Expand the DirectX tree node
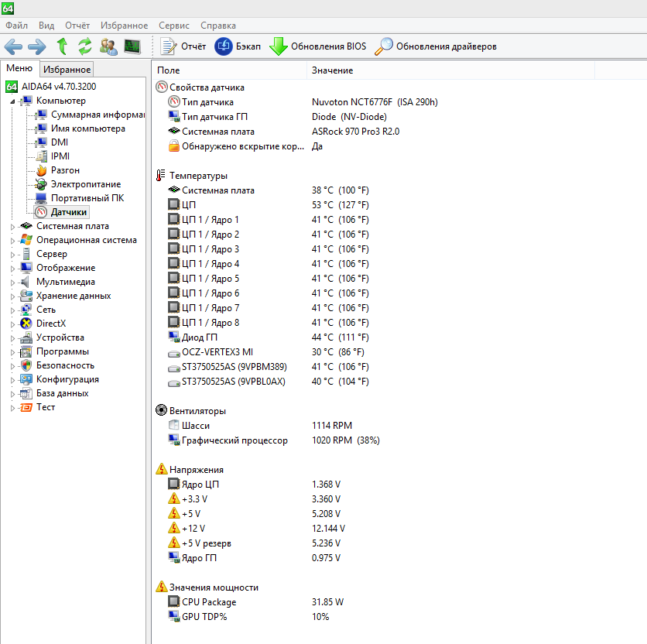 pyautogui.click(x=12, y=324)
